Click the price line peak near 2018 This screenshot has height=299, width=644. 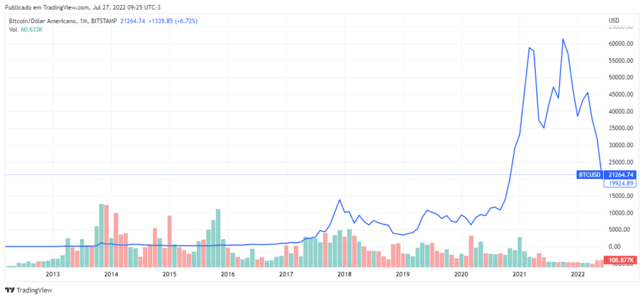(340, 200)
